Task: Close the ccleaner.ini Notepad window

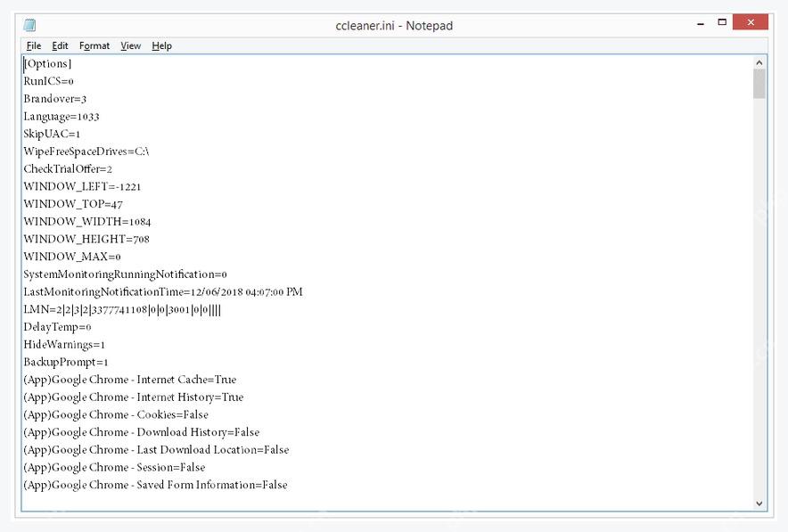Action: point(751,22)
